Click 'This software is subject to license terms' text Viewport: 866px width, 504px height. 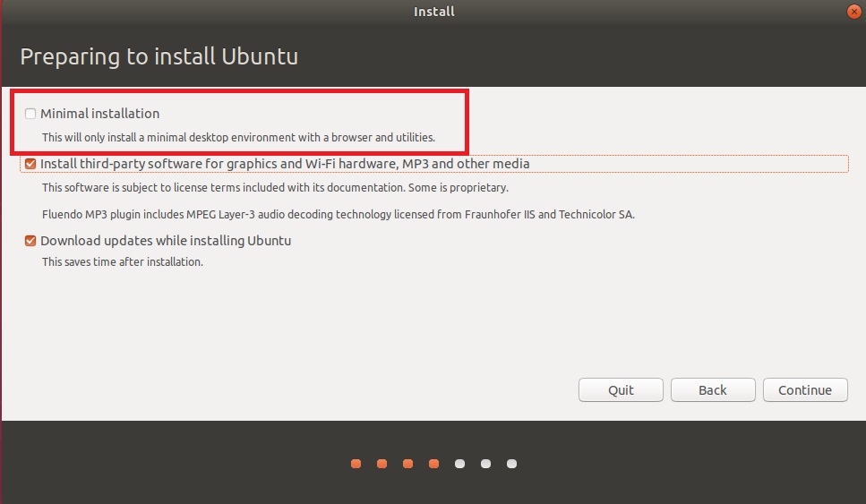pos(275,188)
